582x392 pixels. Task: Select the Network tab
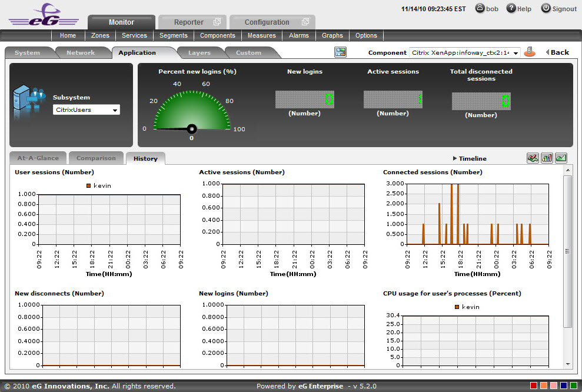[x=81, y=53]
